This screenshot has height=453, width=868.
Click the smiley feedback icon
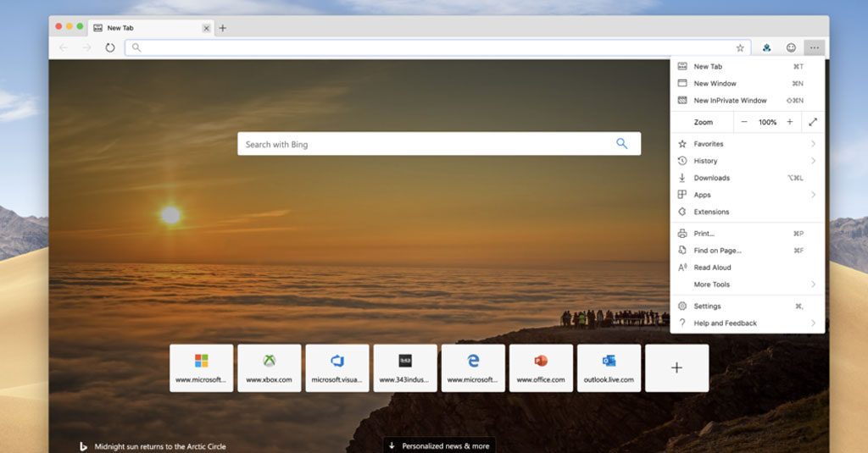coord(791,47)
